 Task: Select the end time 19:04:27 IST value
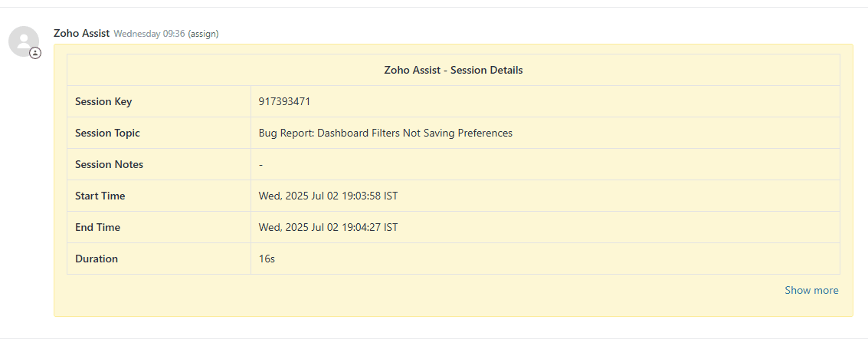(x=328, y=227)
